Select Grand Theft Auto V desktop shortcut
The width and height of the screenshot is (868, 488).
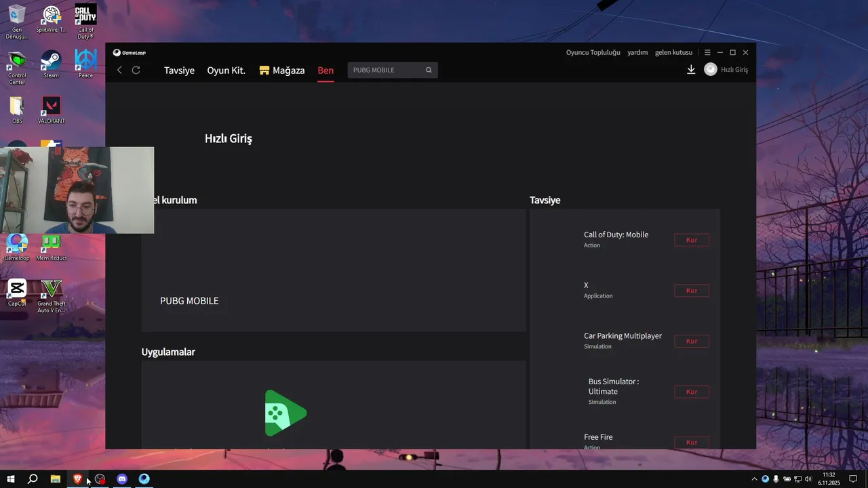pyautogui.click(x=52, y=296)
